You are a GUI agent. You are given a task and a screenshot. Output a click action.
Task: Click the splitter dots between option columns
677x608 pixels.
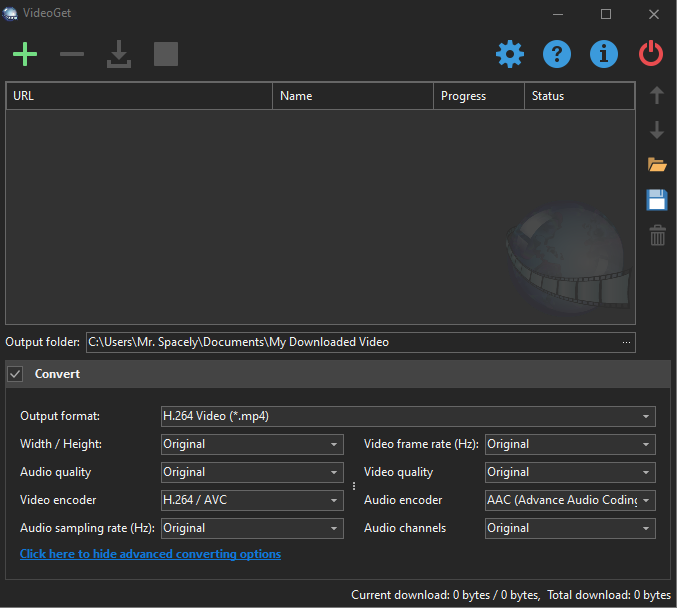tap(354, 486)
